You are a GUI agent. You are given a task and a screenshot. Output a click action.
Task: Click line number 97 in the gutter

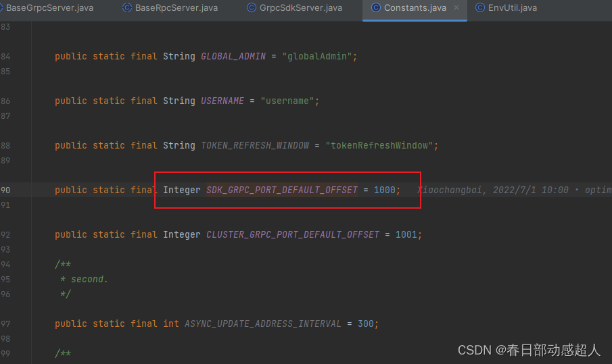pyautogui.click(x=5, y=324)
